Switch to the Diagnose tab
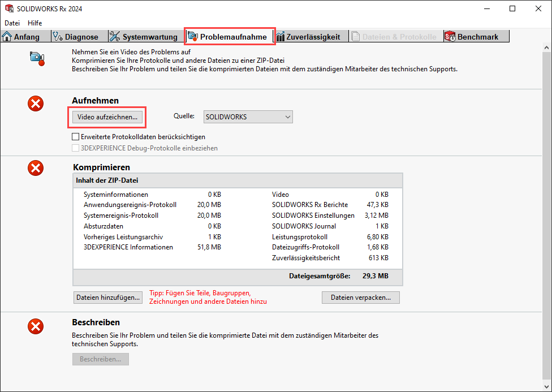Image resolution: width=552 pixels, height=392 pixels. tap(76, 37)
